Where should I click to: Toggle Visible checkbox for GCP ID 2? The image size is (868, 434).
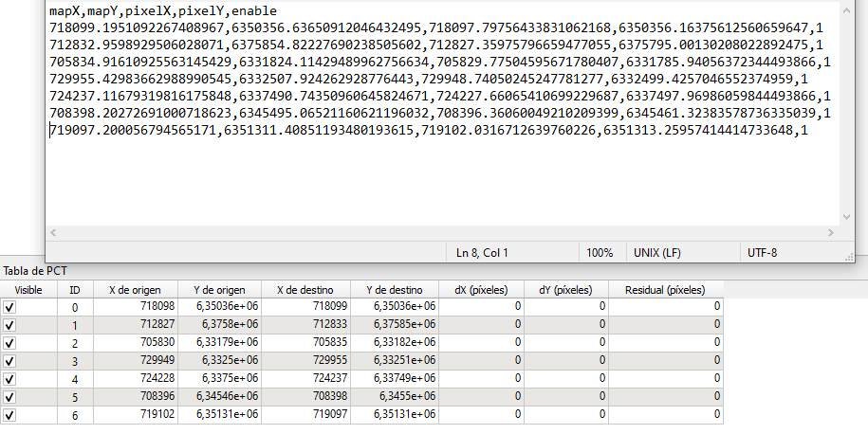9,343
